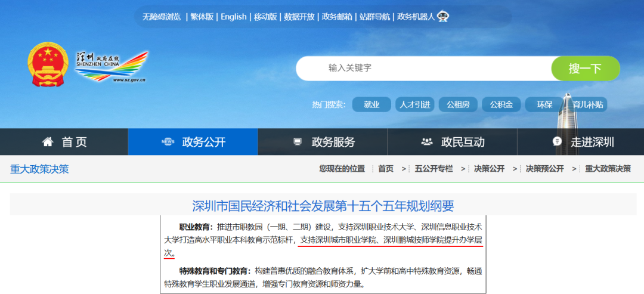Image resolution: width=644 pixels, height=294 pixels.
Task: Click the 首页 breadcrumb link
Action: coord(386,168)
